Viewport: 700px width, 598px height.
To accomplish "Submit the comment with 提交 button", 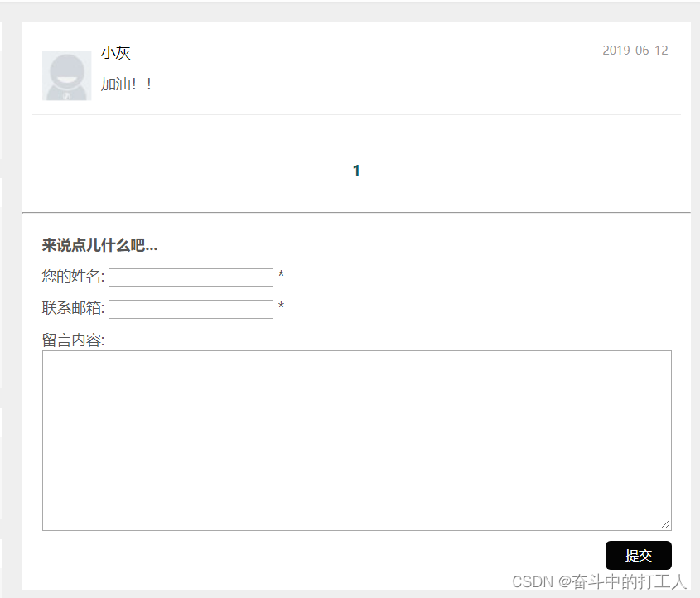I will 639,555.
